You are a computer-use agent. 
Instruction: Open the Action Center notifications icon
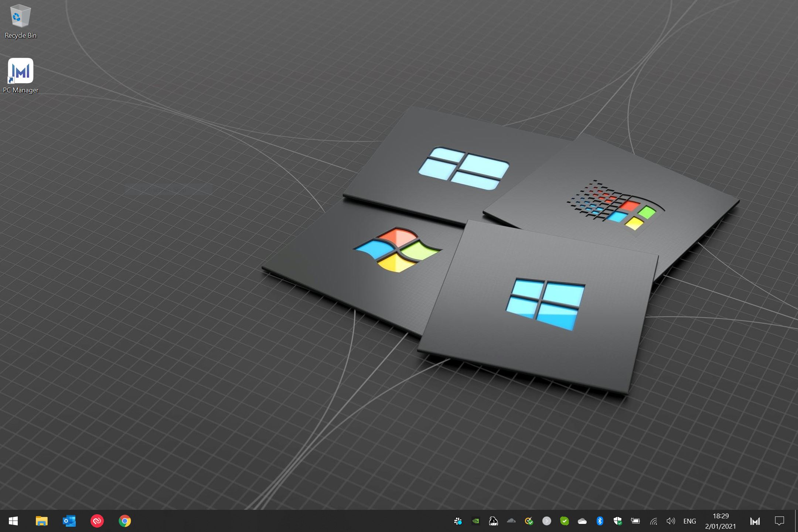coord(780,521)
